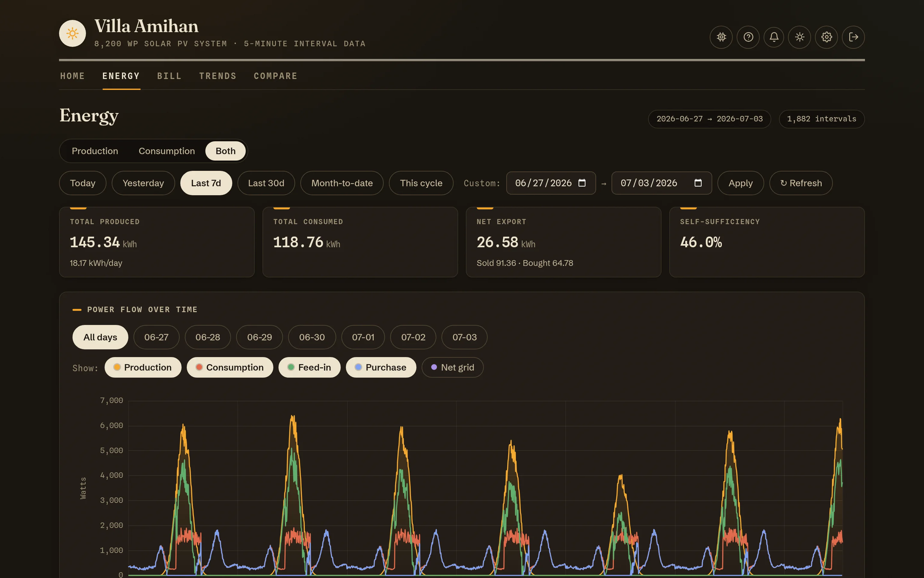
Task: Choose the This cycle range
Action: [421, 183]
